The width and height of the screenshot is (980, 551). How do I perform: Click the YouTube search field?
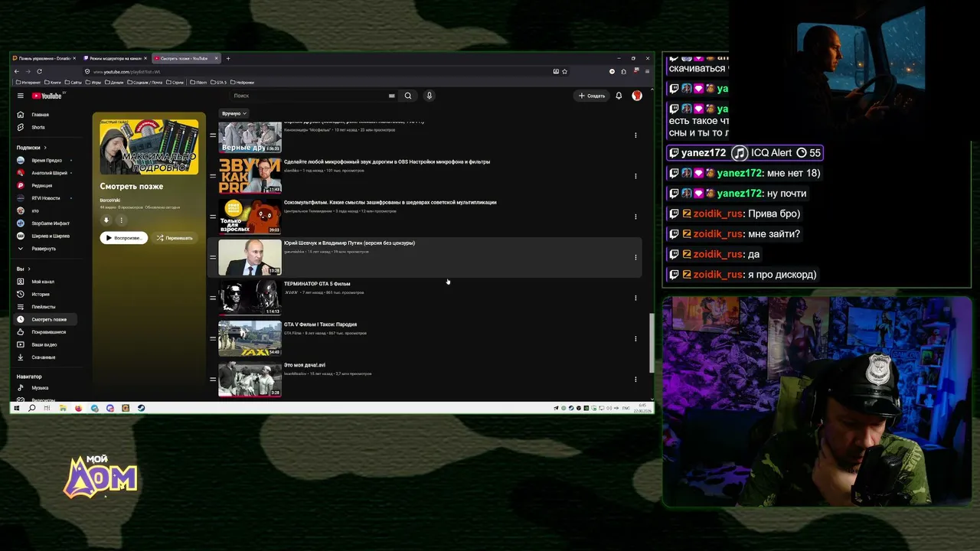click(x=312, y=96)
